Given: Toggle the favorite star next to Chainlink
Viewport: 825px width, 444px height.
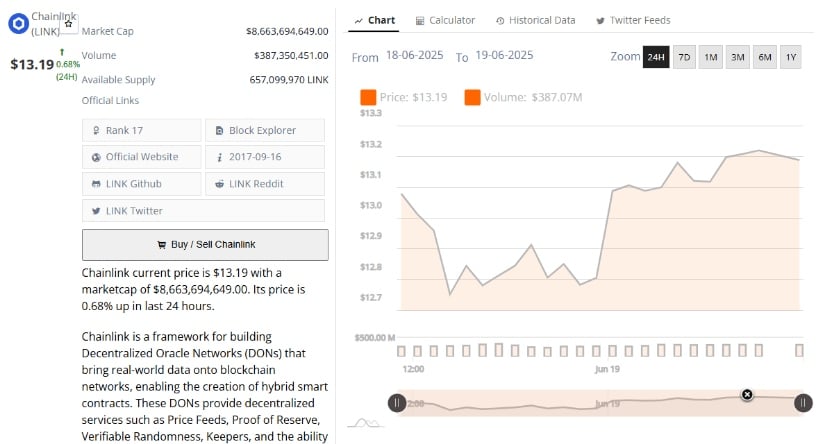Looking at the screenshot, I should [x=68, y=24].
